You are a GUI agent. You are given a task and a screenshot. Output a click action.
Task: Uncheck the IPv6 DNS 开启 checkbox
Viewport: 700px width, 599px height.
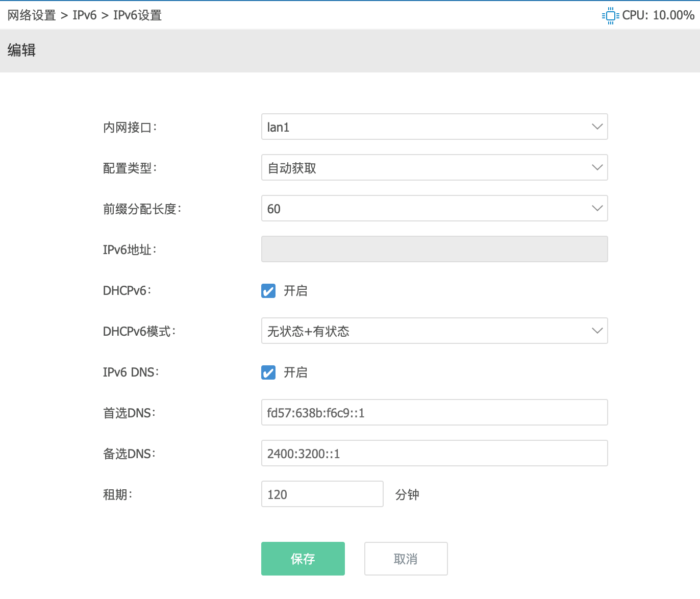coord(268,372)
